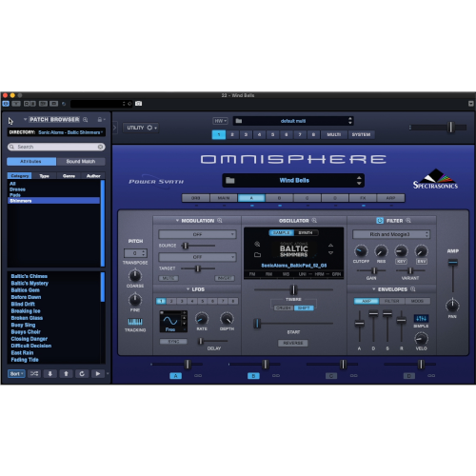The height and width of the screenshot is (476, 476).
Task: Toggle the modulation Mute button
Action: click(169, 278)
